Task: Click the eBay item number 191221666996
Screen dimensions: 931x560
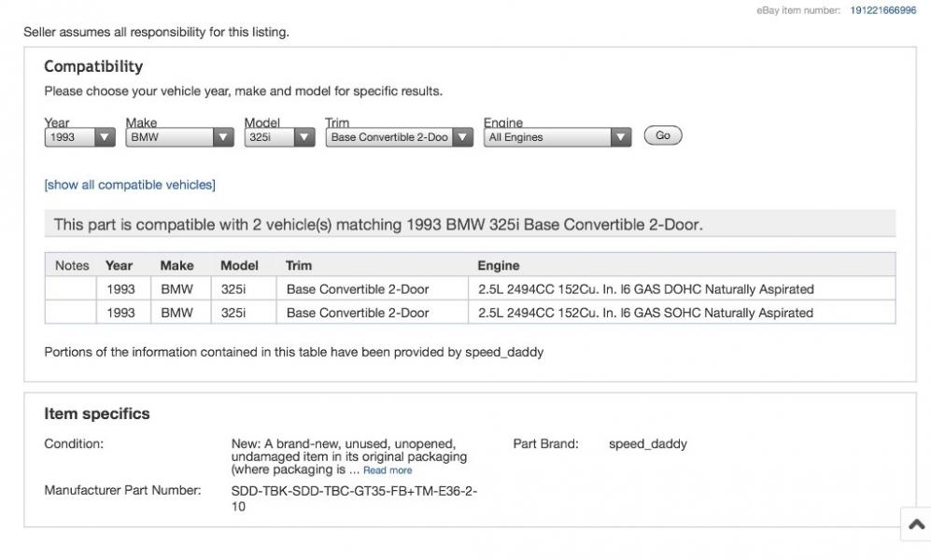Action: tap(883, 10)
